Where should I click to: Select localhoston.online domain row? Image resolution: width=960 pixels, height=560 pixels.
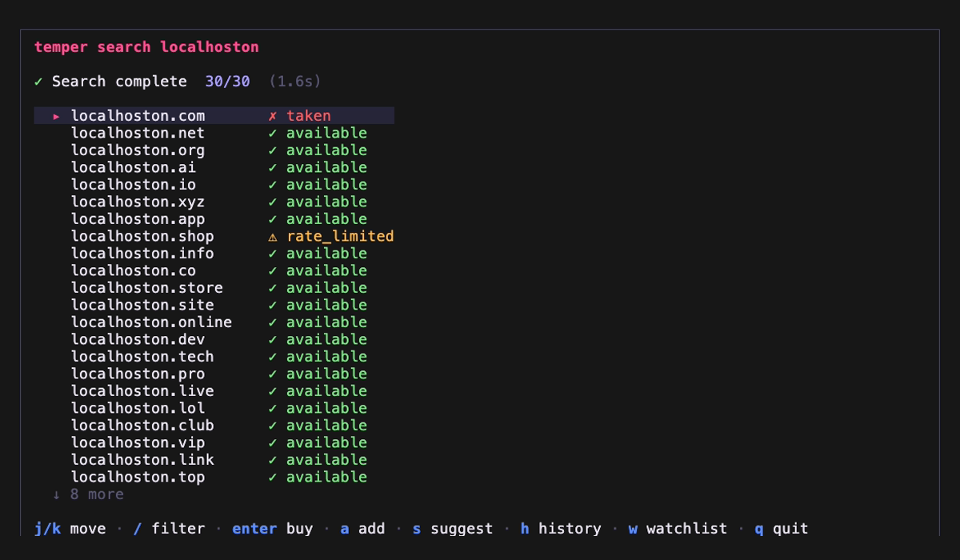[x=214, y=322]
